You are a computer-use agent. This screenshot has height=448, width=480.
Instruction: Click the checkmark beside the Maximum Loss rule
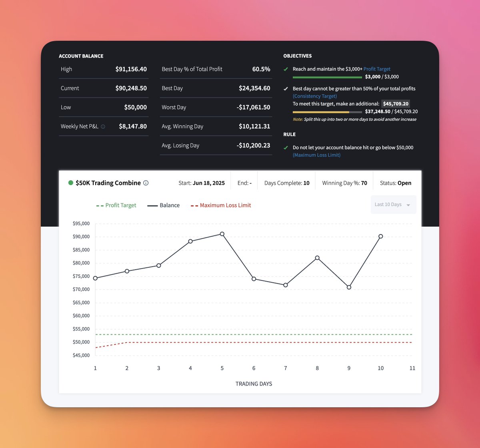pyautogui.click(x=286, y=147)
